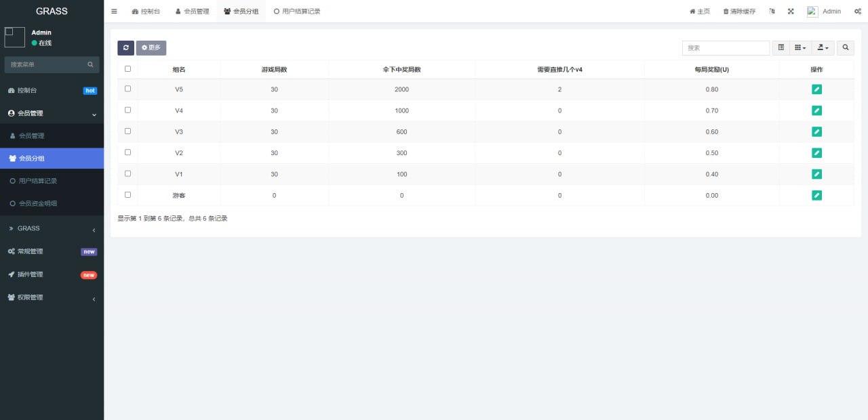Image resolution: width=868 pixels, height=420 pixels.
Task: Edit the V3 group row
Action: tap(816, 131)
